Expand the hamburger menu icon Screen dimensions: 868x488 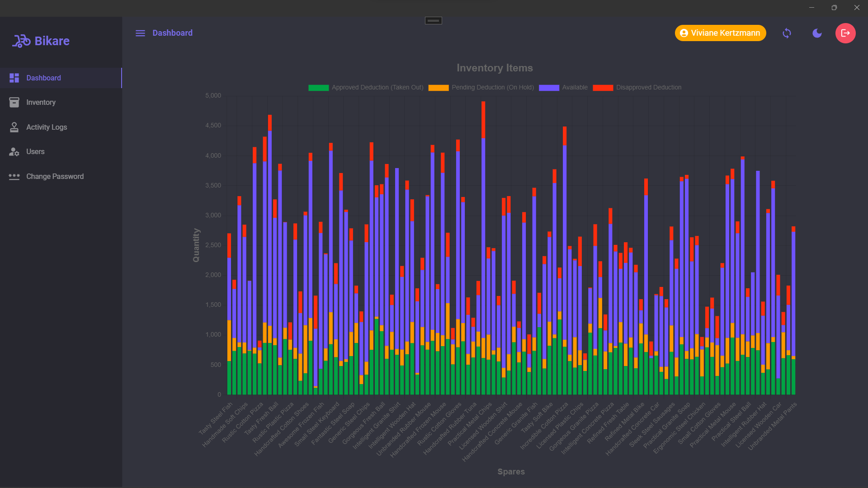click(140, 33)
